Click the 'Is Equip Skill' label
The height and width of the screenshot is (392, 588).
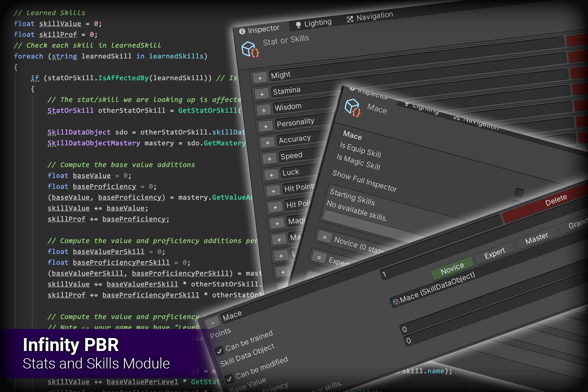(x=360, y=150)
